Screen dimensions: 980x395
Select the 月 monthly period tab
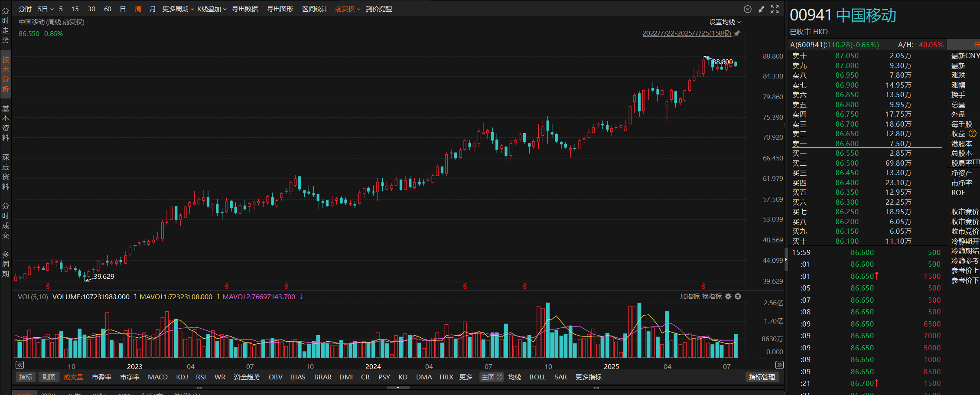coord(152,9)
